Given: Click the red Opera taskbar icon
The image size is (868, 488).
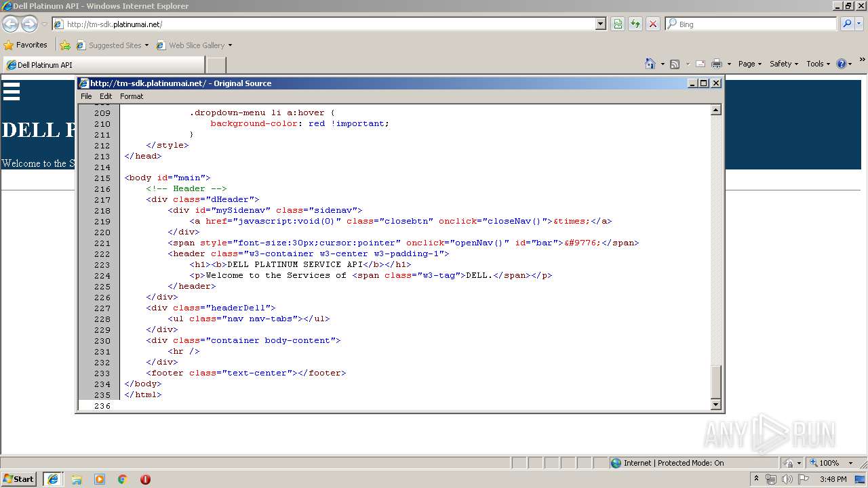Looking at the screenshot, I should click(145, 479).
